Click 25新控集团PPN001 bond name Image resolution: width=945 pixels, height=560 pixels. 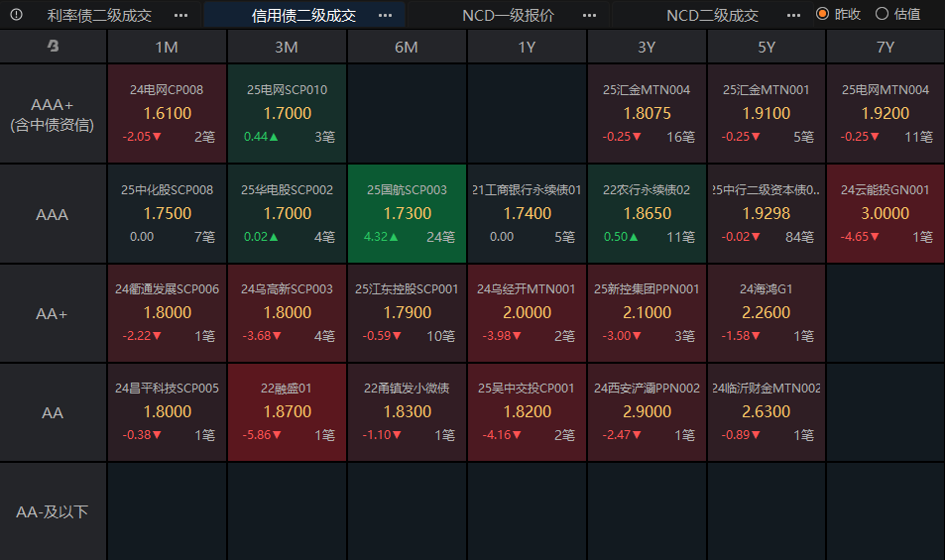[x=647, y=289]
